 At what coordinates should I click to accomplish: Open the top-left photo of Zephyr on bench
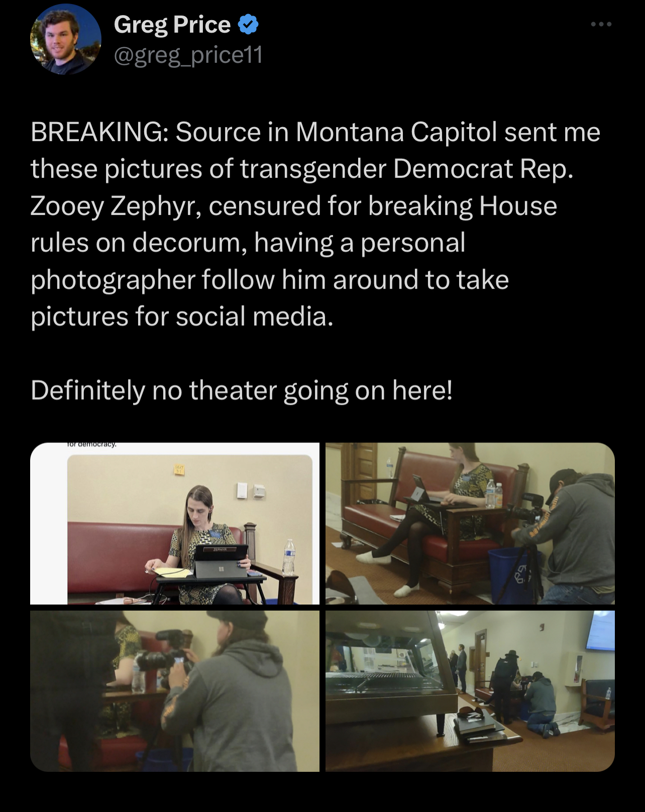[x=175, y=523]
